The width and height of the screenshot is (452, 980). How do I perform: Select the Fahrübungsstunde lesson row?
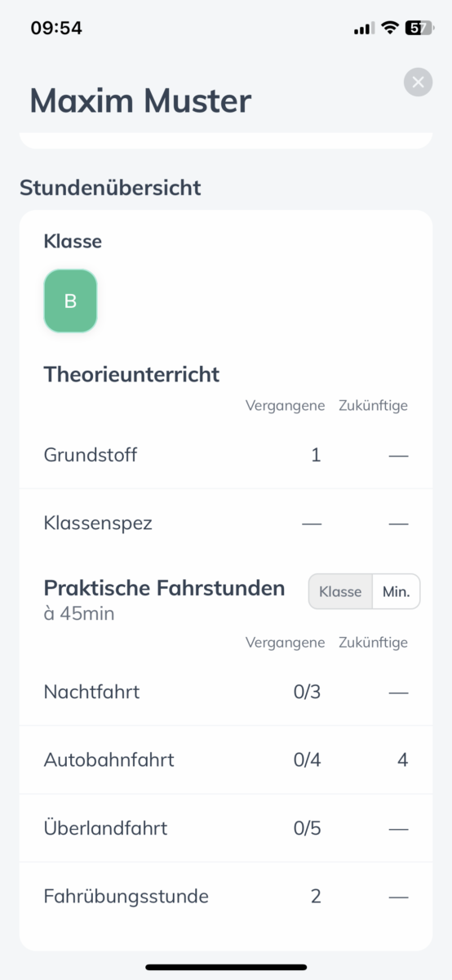coord(226,896)
